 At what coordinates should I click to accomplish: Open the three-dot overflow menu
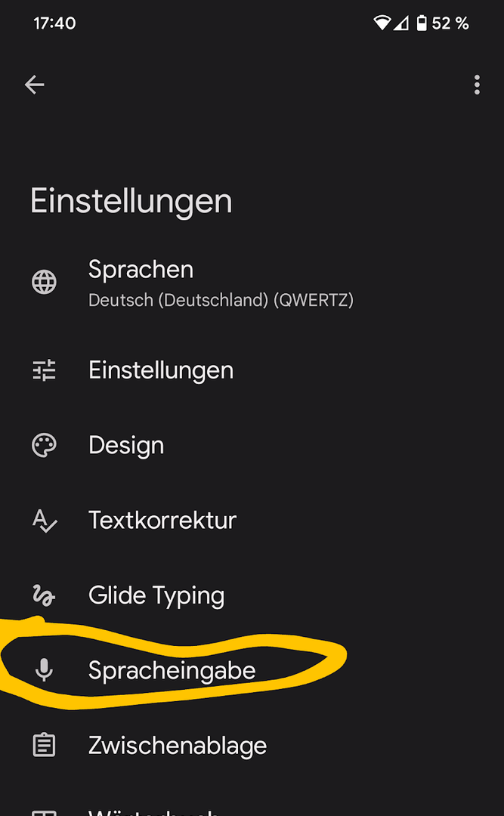(477, 85)
